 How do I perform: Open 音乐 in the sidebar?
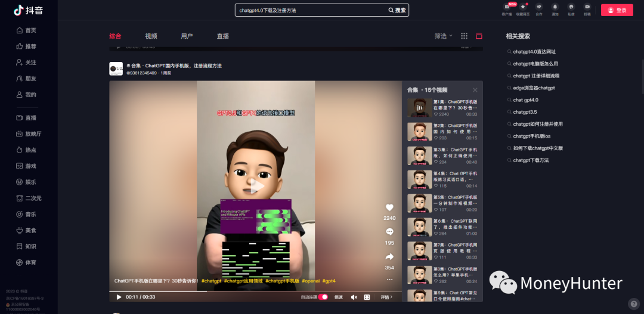[x=26, y=214]
